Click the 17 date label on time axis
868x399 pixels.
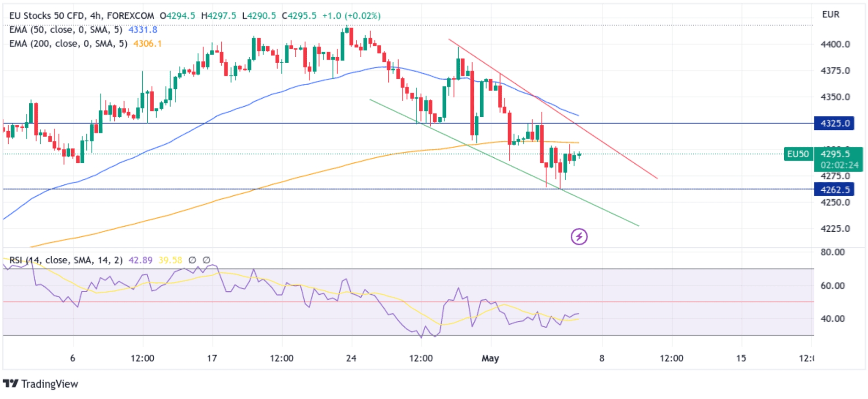pos(212,358)
